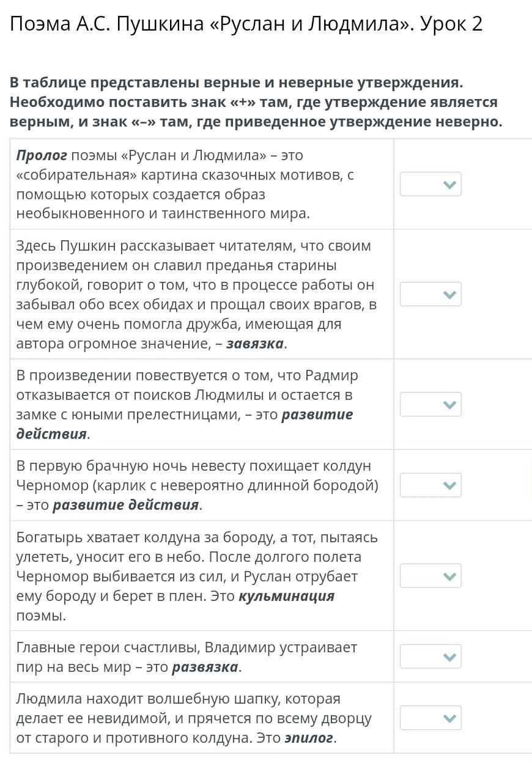This screenshot has height=766, width=532.
Task: Open the dropdown for the эпилог statement
Action: (430, 718)
